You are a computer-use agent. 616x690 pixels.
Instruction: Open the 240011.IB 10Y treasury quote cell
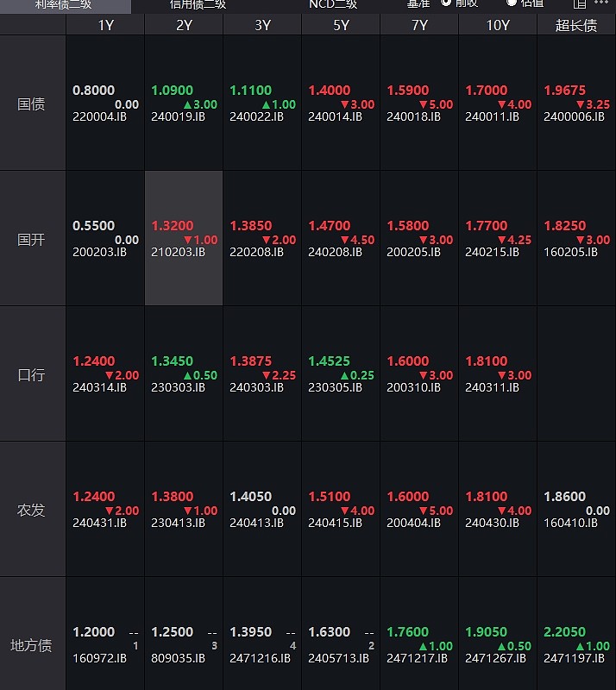(x=498, y=103)
